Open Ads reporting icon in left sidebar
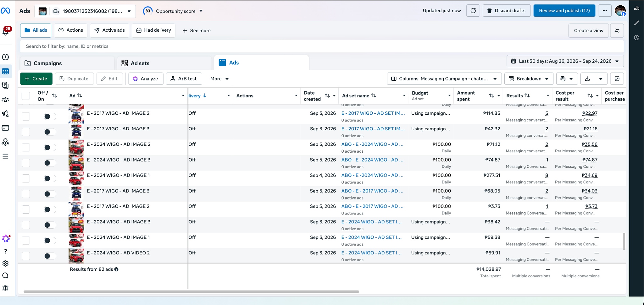This screenshot has width=644, height=305. [x=5, y=85]
